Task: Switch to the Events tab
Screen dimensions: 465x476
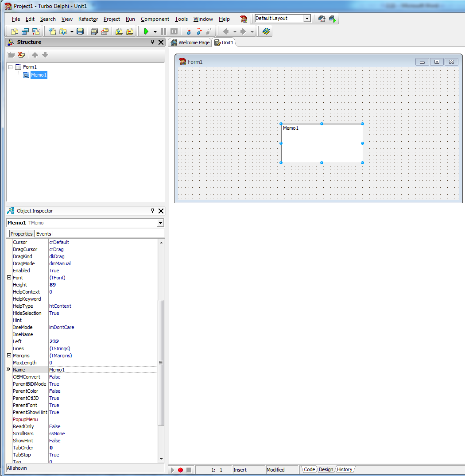Action: [x=44, y=234]
